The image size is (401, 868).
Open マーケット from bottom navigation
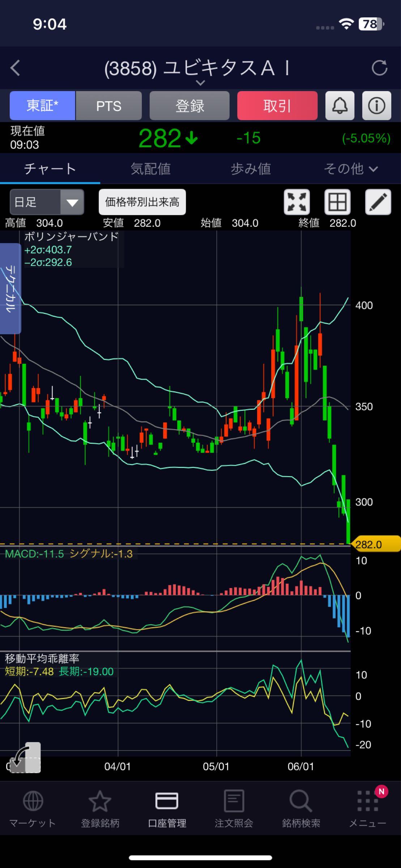[33, 809]
